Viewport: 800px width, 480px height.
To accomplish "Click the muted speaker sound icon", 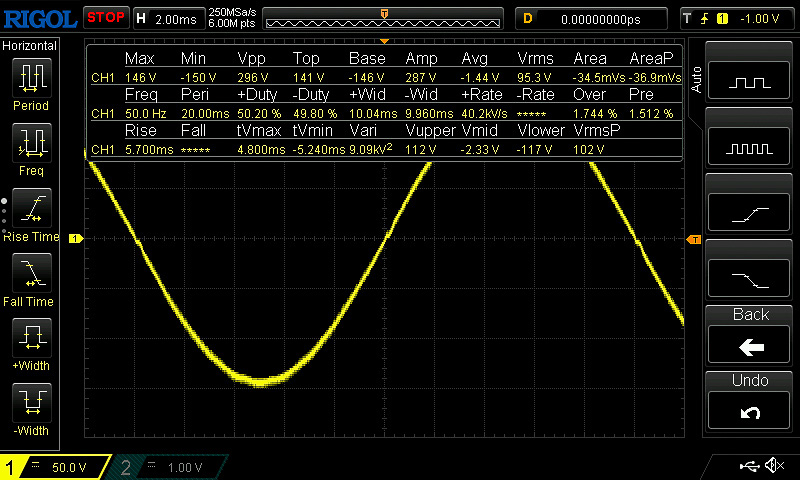I will [x=775, y=465].
